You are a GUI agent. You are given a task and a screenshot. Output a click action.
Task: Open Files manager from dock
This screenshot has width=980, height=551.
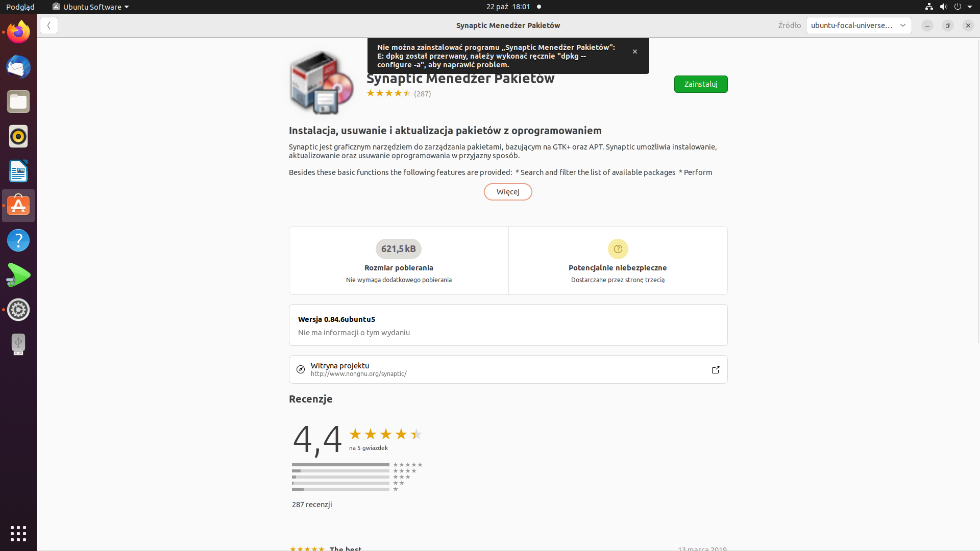(18, 102)
